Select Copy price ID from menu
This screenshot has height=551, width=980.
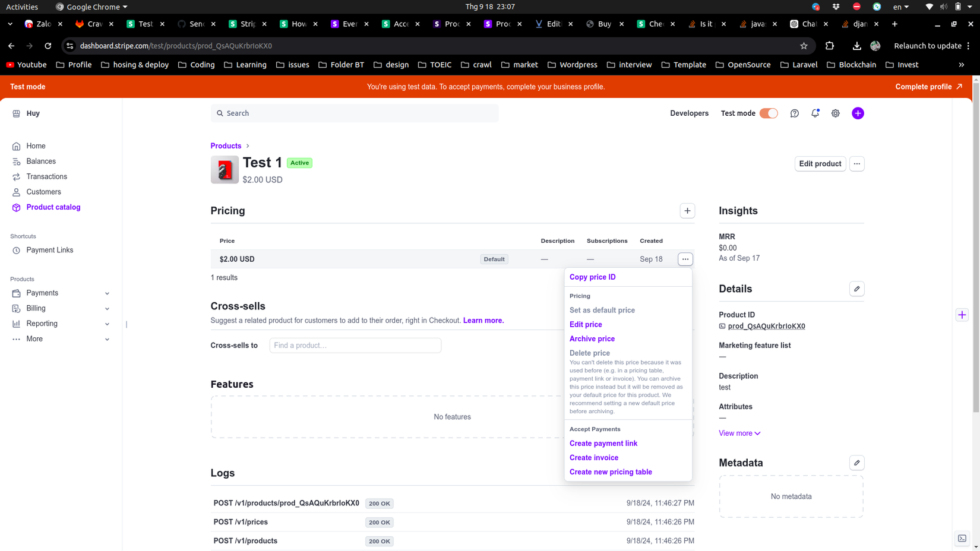coord(592,277)
